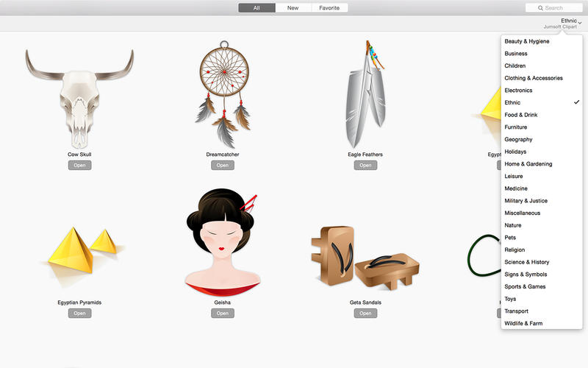This screenshot has width=588, height=368.
Task: Choose Sports & Games category
Action: pos(542,286)
